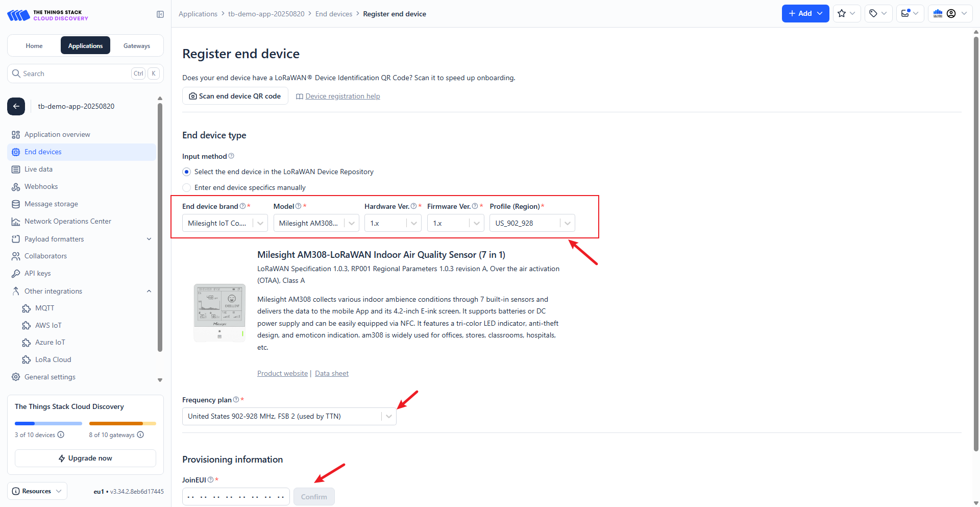This screenshot has width=980, height=507.
Task: Click the gateways usage progress bar
Action: (x=122, y=424)
